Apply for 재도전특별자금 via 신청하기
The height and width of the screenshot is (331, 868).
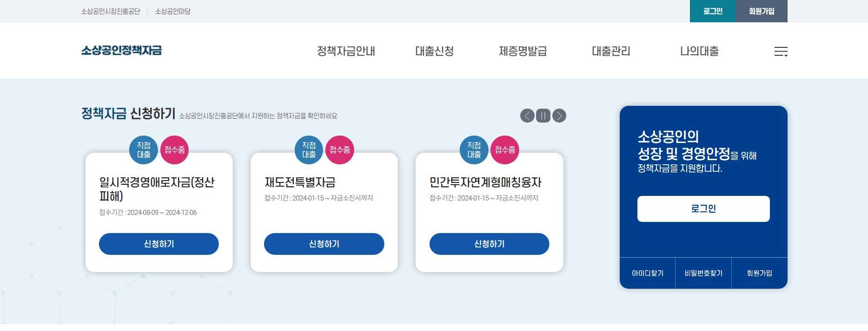tap(324, 244)
